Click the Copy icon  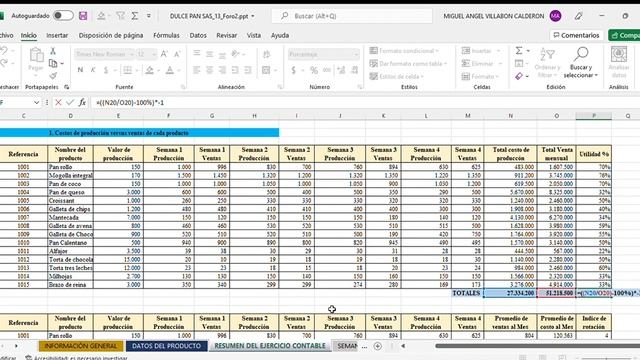click(53, 64)
